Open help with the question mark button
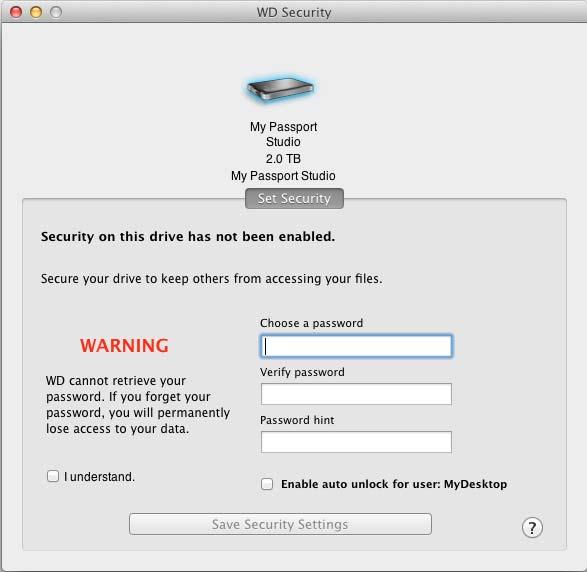 coord(532,527)
